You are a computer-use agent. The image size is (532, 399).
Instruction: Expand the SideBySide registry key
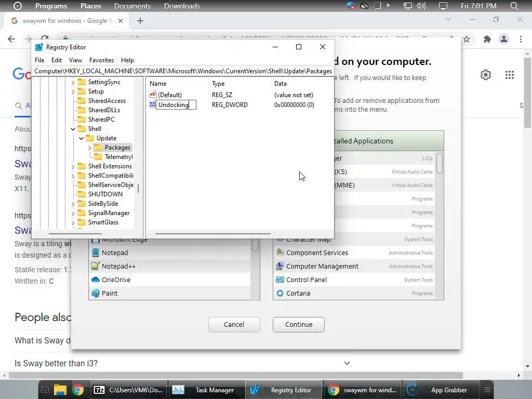[73, 204]
